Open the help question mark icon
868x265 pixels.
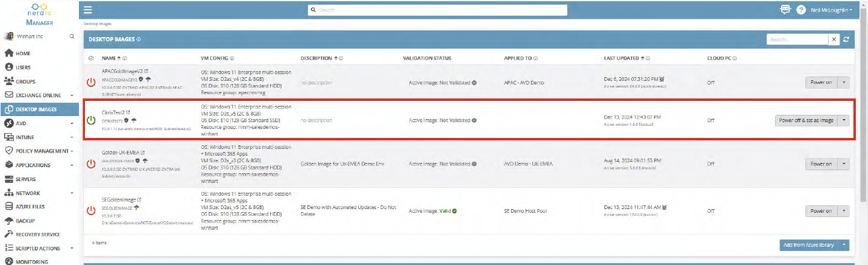pyautogui.click(x=801, y=10)
